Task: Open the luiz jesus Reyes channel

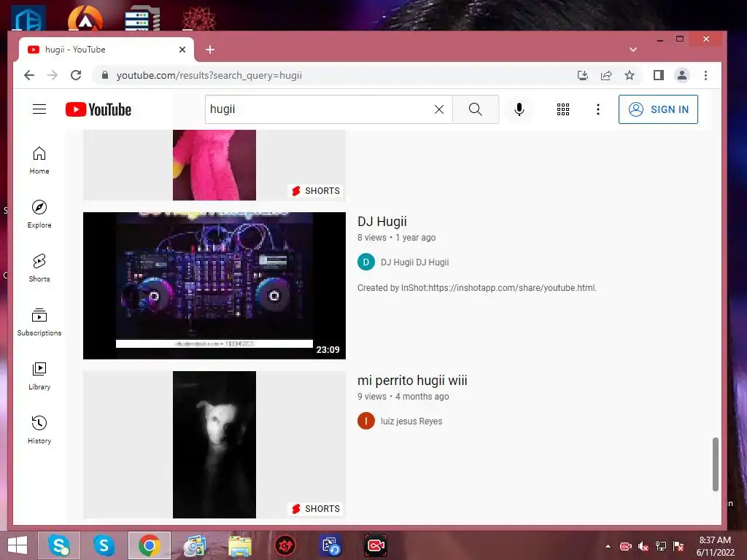Action: 411,421
